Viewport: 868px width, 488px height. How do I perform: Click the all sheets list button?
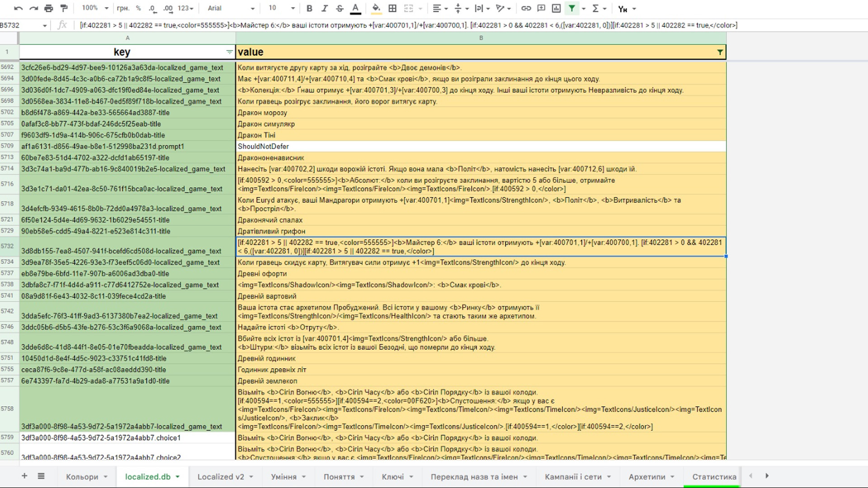coord(41,476)
